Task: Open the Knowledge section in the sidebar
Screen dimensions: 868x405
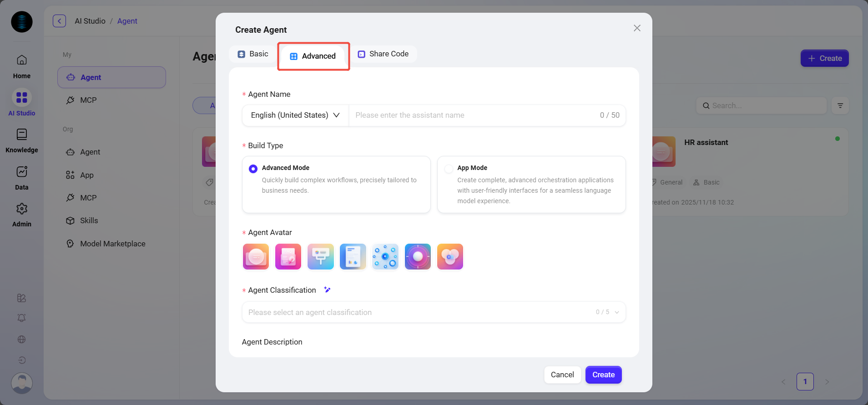Action: click(21, 135)
